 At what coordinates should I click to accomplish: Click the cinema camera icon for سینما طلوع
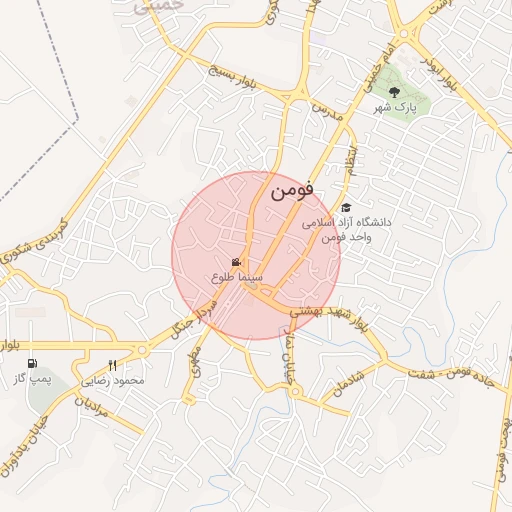(236, 262)
